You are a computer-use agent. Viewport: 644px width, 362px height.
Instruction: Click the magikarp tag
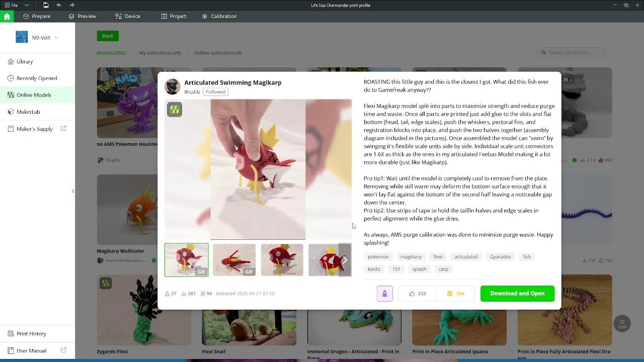[x=411, y=256]
